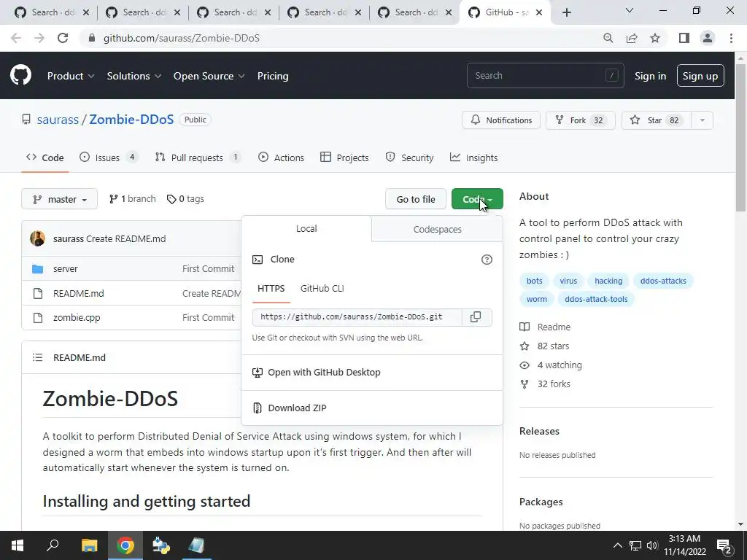Screen dimensions: 747x560
Task: Click the Sign up button
Action: 700,76
